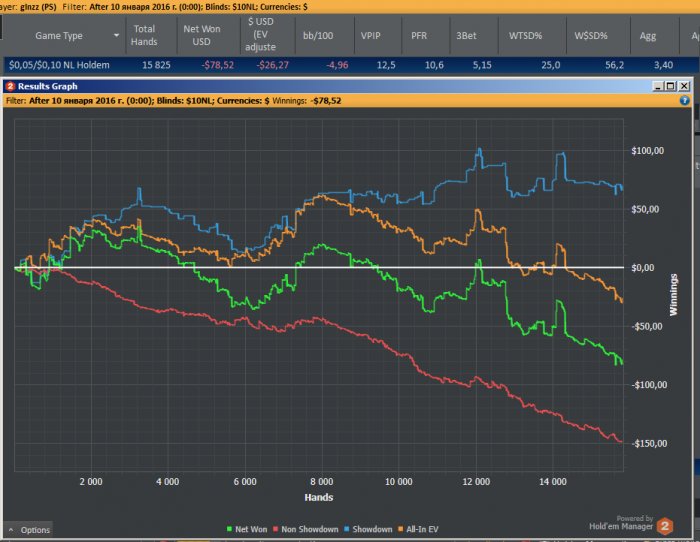Click the 5,15 3Bet value
Image resolution: width=700 pixels, height=542 pixels.
click(x=482, y=65)
